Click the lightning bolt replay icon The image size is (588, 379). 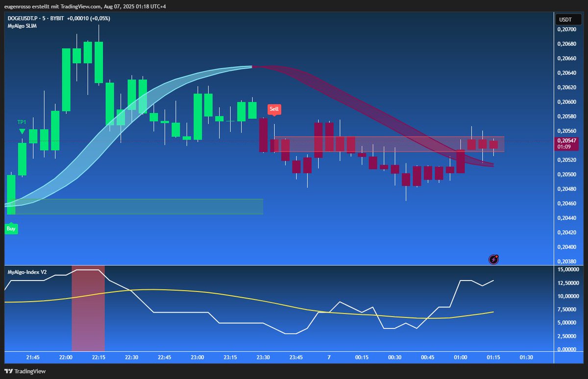[x=494, y=260]
